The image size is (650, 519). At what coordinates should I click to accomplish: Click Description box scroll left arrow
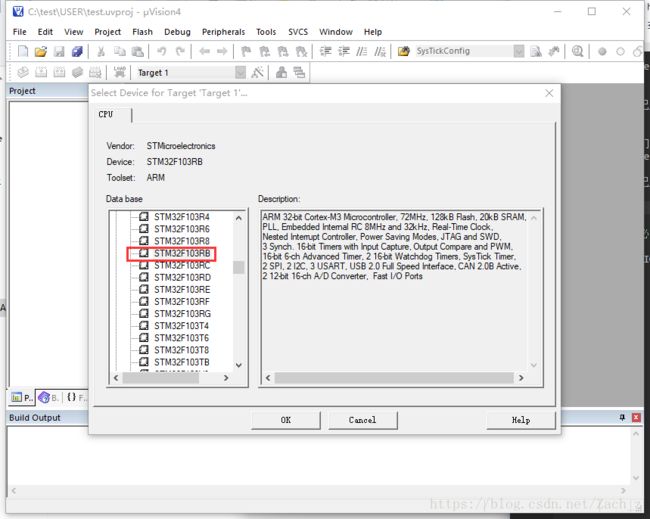click(x=268, y=378)
